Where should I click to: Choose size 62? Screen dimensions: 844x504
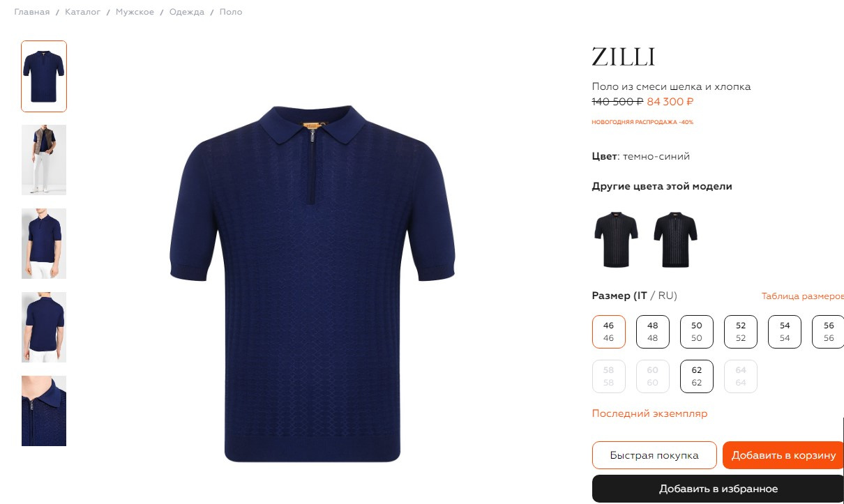pyautogui.click(x=697, y=376)
